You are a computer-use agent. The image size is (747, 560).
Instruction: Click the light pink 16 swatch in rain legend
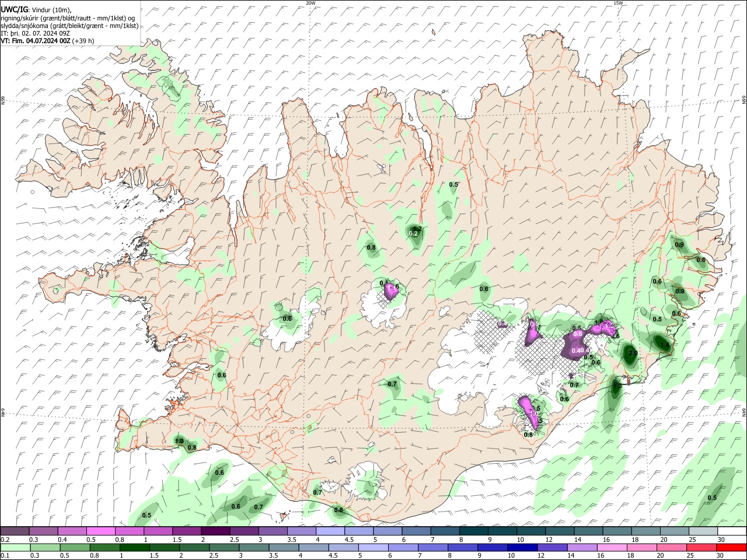click(612, 548)
